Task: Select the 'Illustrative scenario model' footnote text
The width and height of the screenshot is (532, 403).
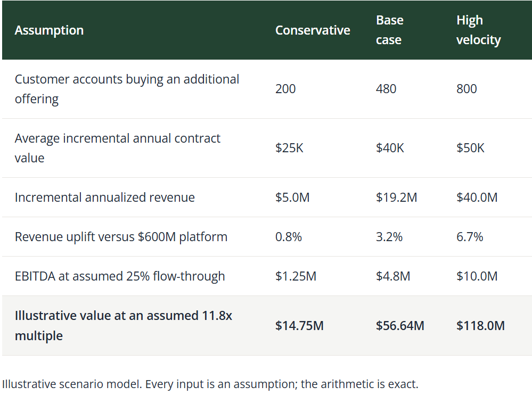Action: [210, 384]
